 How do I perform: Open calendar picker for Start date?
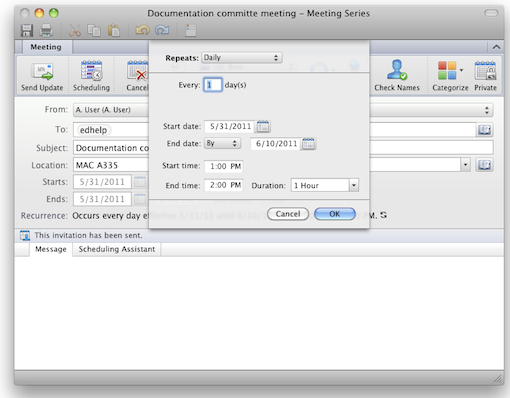pos(263,127)
